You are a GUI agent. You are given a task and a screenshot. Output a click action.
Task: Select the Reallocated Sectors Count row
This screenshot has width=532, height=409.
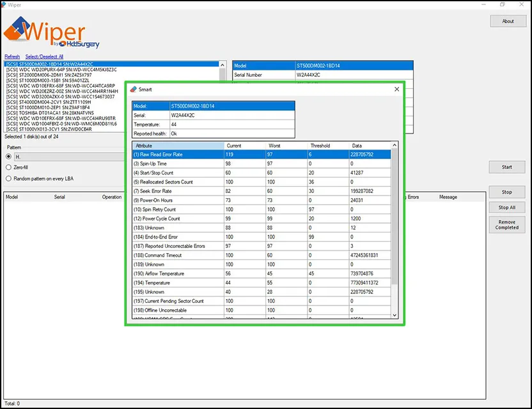[x=262, y=181]
